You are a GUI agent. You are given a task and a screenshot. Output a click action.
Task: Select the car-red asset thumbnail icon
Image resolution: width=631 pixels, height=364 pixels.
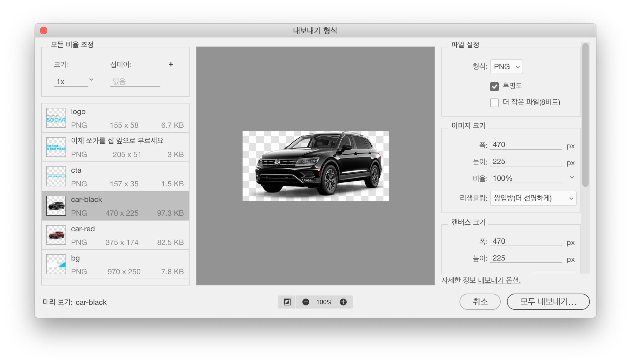pyautogui.click(x=56, y=235)
